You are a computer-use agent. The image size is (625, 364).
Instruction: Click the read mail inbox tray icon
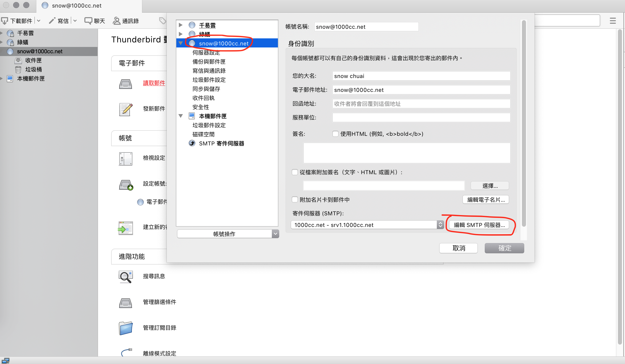[126, 84]
